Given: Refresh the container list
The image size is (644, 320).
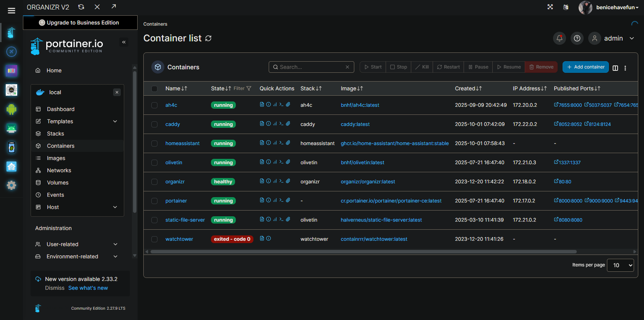Looking at the screenshot, I should point(208,38).
